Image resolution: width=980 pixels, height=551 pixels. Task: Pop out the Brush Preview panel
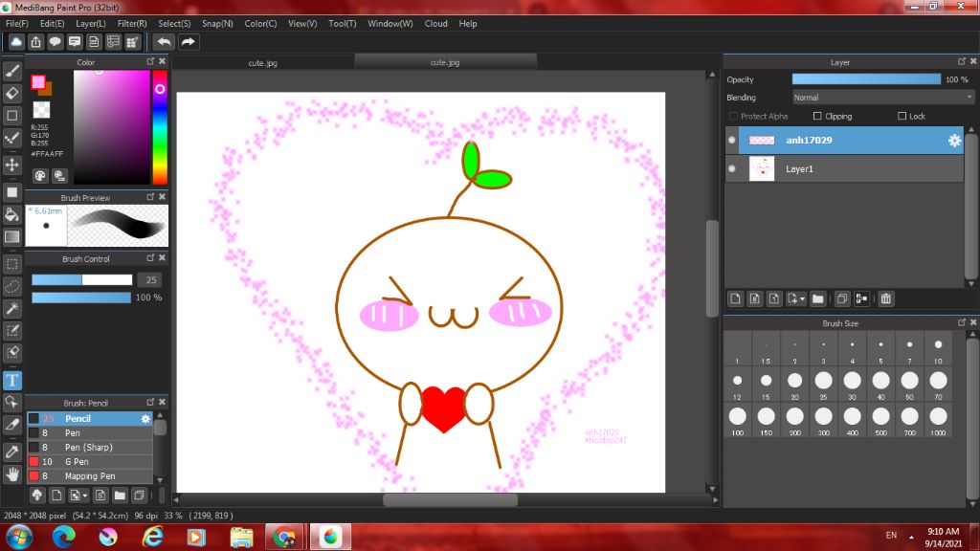click(150, 197)
